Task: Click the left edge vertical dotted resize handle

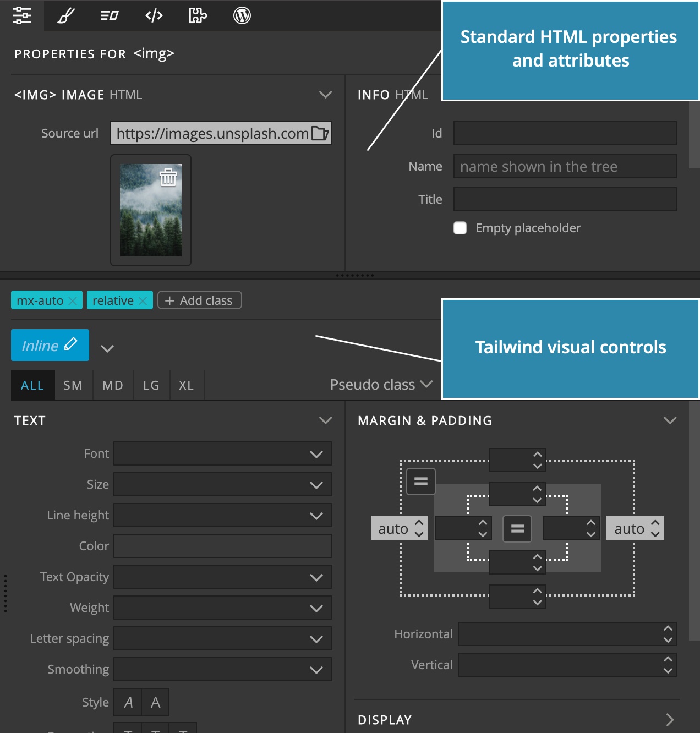Action: 6,593
